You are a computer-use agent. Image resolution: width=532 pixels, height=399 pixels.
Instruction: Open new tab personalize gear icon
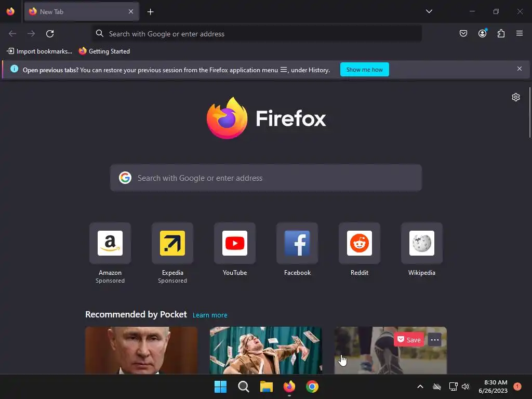click(515, 97)
